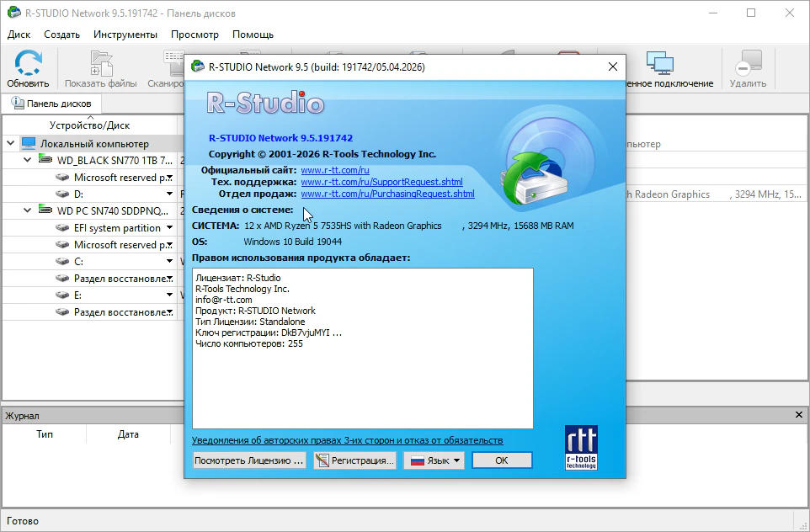The image size is (810, 532).
Task: Collapse the Local Computer tree node
Action: [x=10, y=144]
